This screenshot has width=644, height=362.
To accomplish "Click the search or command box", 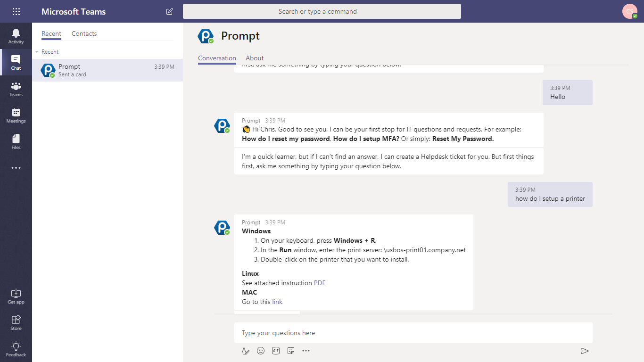I will click(x=322, y=11).
